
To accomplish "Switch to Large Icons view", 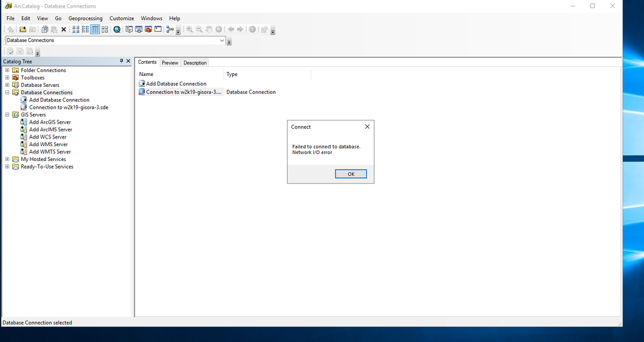I will coord(76,29).
